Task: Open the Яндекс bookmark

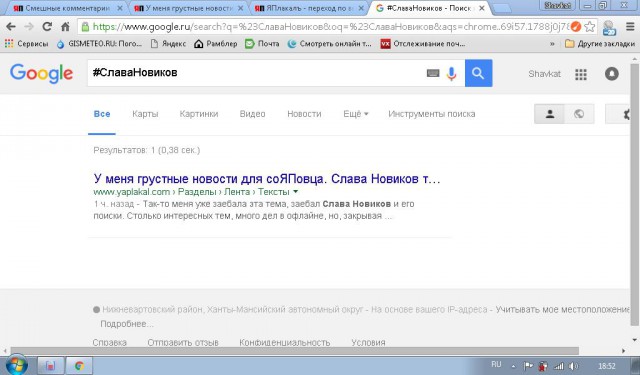Action: tap(168, 44)
